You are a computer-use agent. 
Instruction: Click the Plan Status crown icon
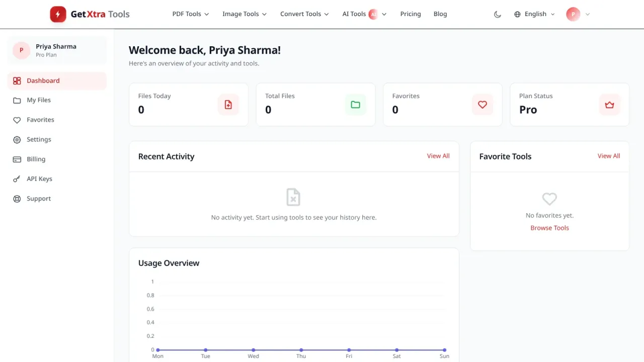(610, 105)
